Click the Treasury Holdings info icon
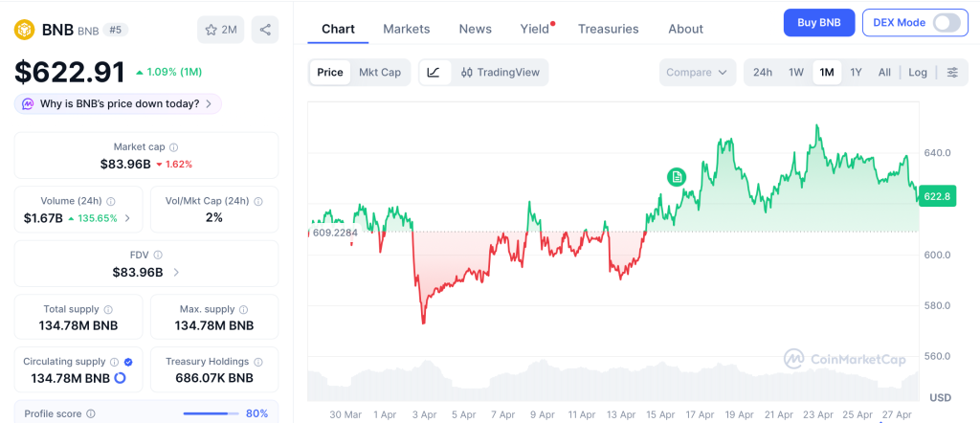The width and height of the screenshot is (980, 423). pos(257,362)
